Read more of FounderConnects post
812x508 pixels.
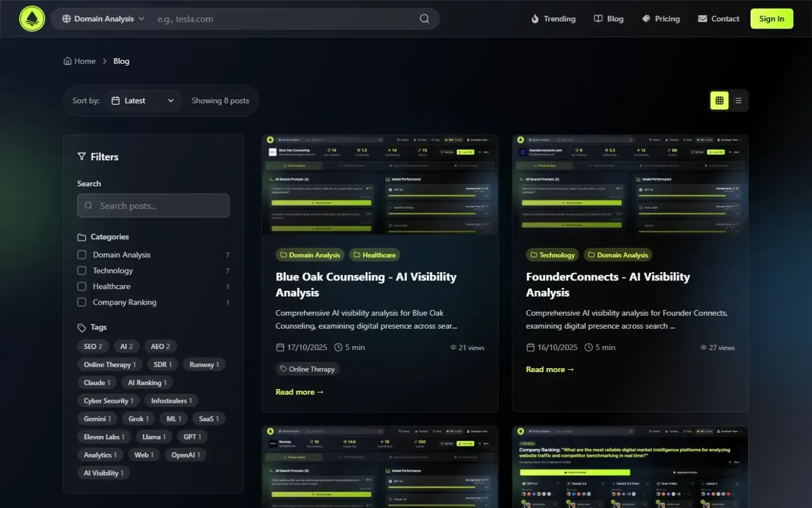[x=550, y=369]
